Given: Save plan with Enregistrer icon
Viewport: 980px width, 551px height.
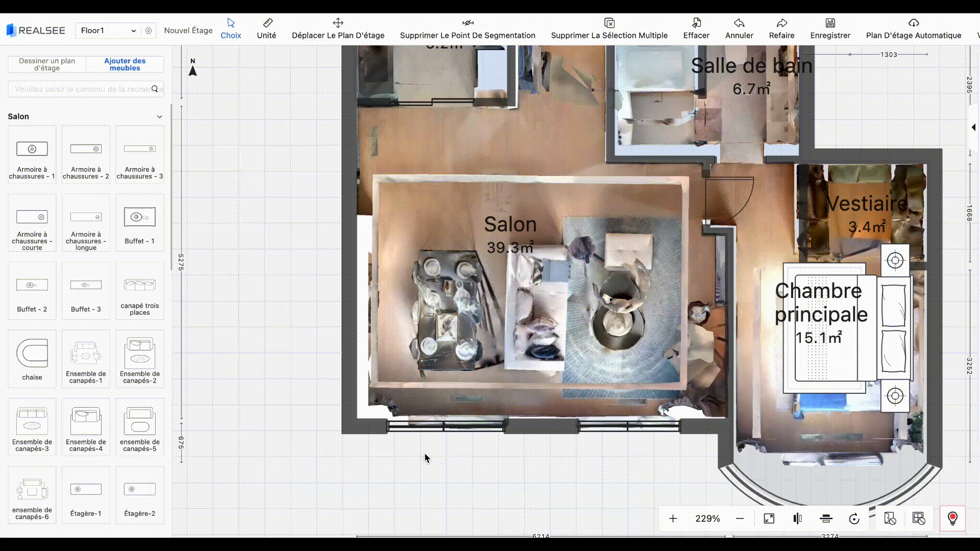Looking at the screenshot, I should click(x=830, y=23).
